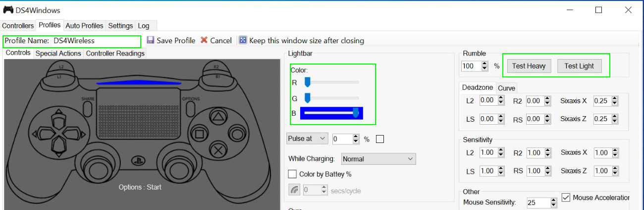Open the Auto Profiles tab

click(85, 25)
